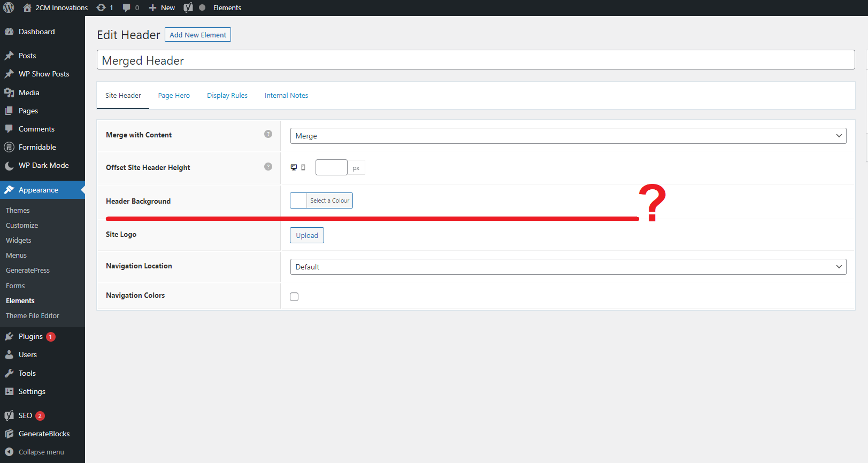This screenshot has height=463, width=868.
Task: Open the Forms submenu item
Action: (16, 286)
